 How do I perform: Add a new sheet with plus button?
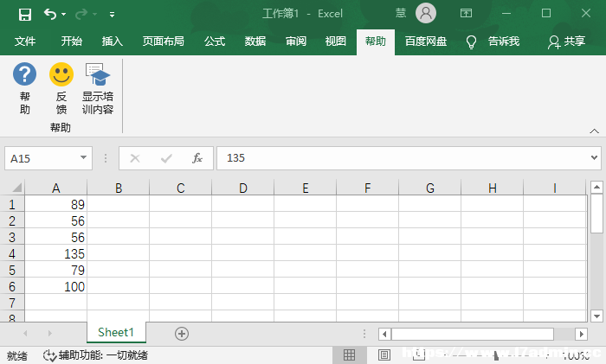(x=182, y=334)
